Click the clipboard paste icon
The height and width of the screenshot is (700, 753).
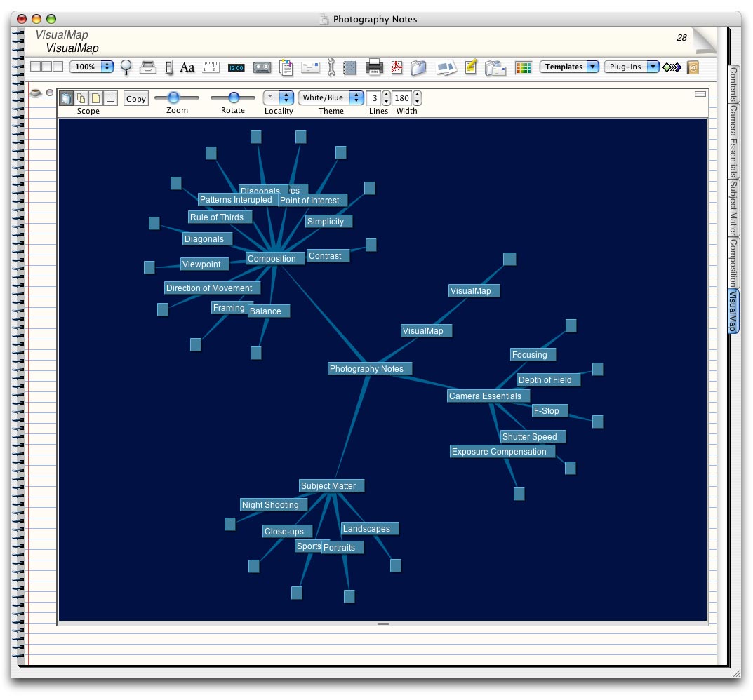[x=286, y=68]
